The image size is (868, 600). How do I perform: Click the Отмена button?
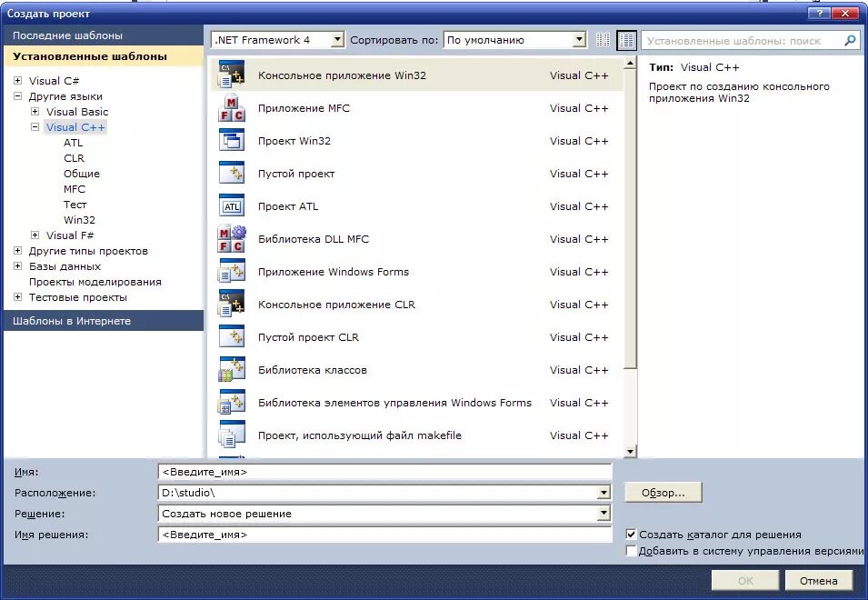[817, 579]
